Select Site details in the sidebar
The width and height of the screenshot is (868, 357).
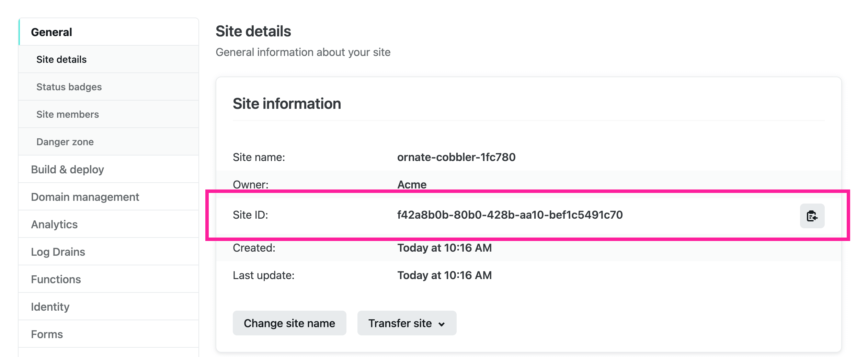61,59
